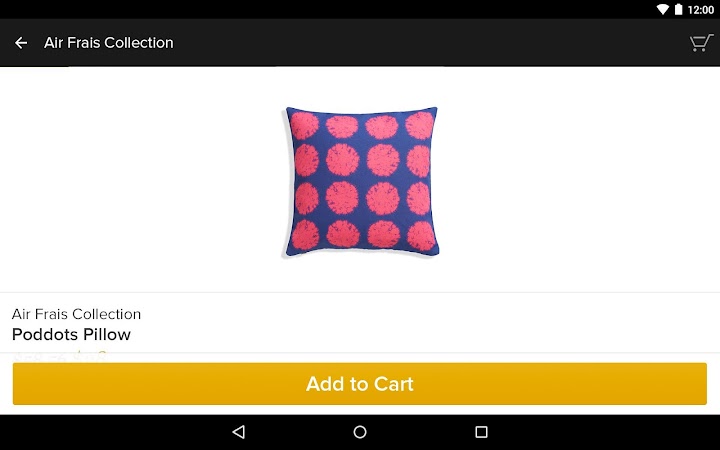Click the partially hidden price text
Image resolution: width=720 pixels, height=450 pixels.
[60, 356]
